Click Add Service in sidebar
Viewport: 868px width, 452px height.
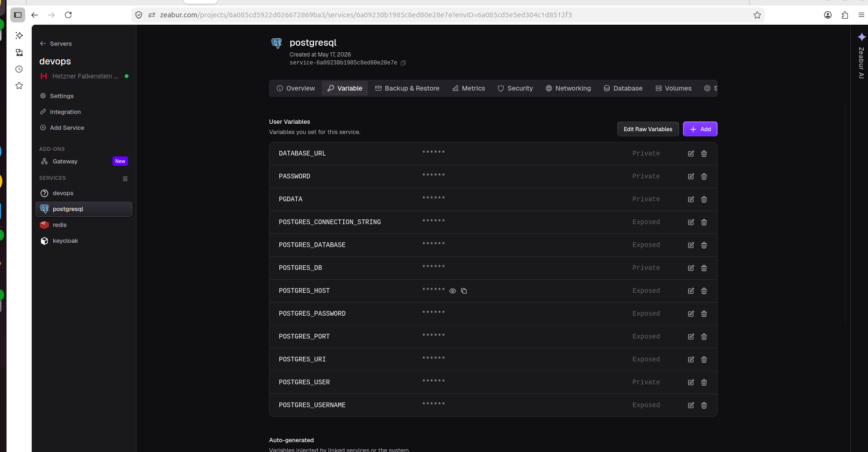tap(63, 128)
